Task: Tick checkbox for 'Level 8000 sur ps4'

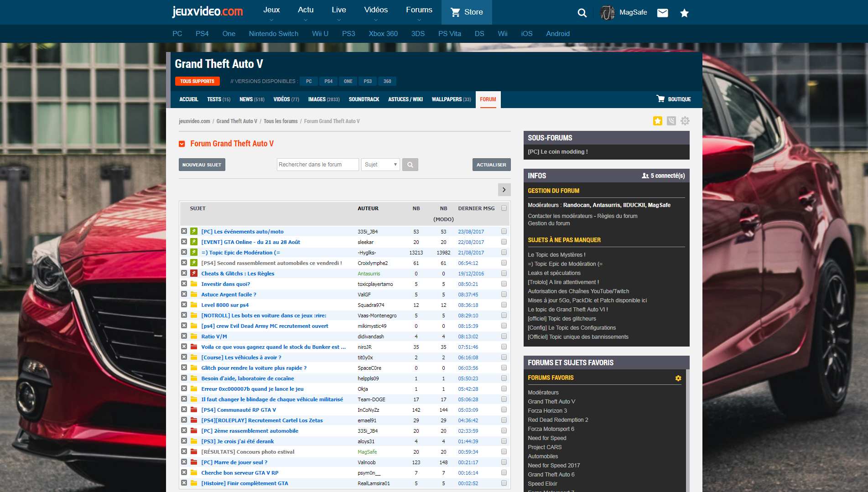Action: click(504, 305)
